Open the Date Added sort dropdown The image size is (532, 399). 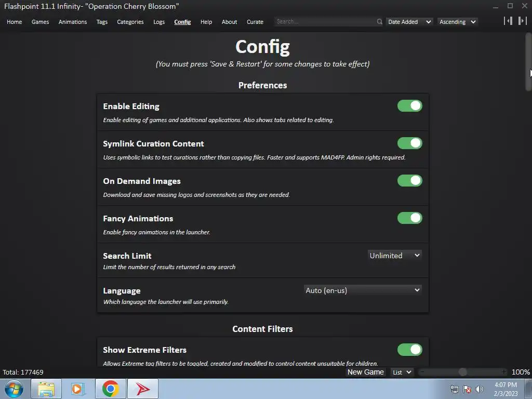point(409,22)
